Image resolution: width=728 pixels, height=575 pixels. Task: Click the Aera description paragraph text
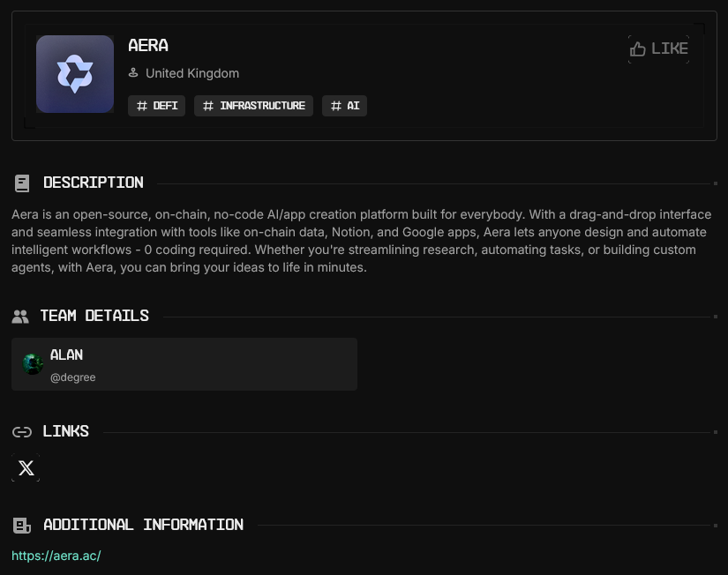click(x=362, y=241)
